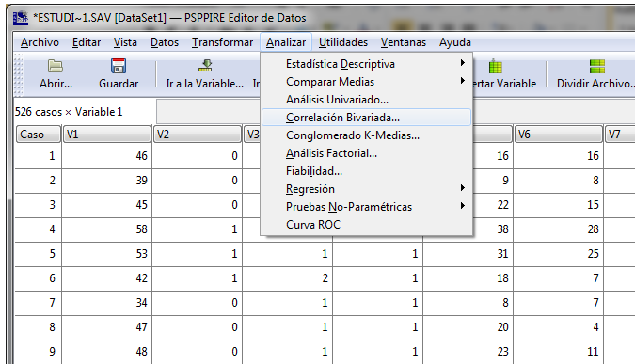This screenshot has width=635, height=364.
Task: Open the Transformar menu
Action: [222, 42]
